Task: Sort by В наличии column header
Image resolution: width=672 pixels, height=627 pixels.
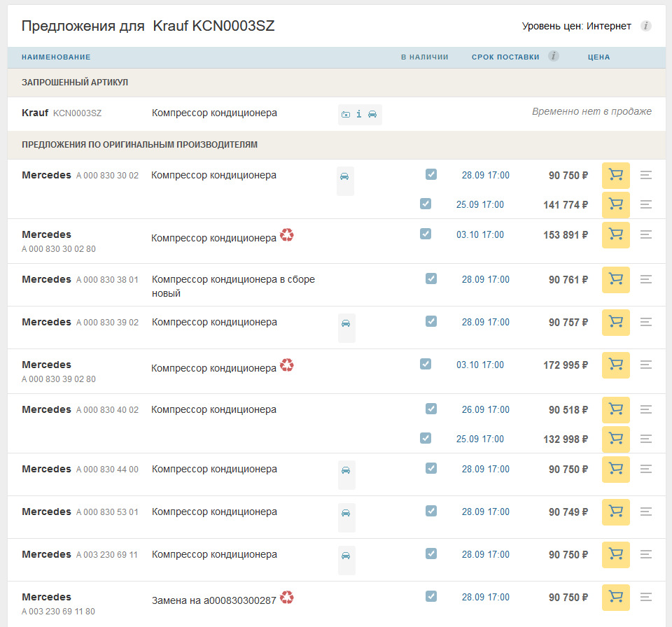Action: (425, 57)
